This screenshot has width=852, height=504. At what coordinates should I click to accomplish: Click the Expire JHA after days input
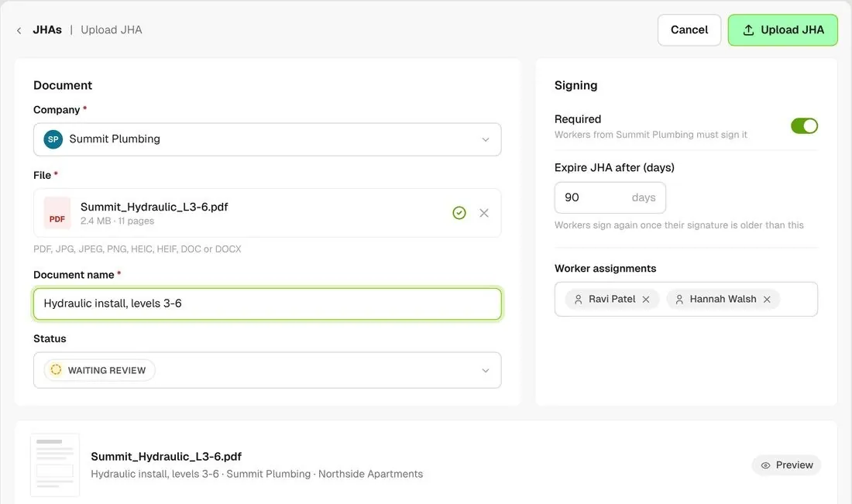coord(610,197)
